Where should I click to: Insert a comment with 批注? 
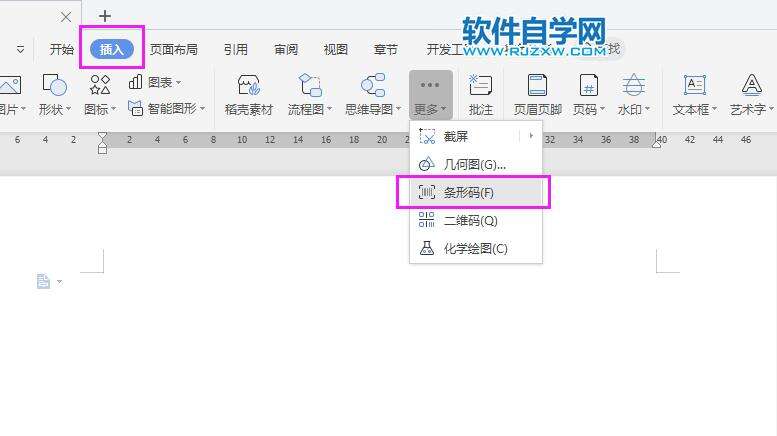click(x=480, y=95)
